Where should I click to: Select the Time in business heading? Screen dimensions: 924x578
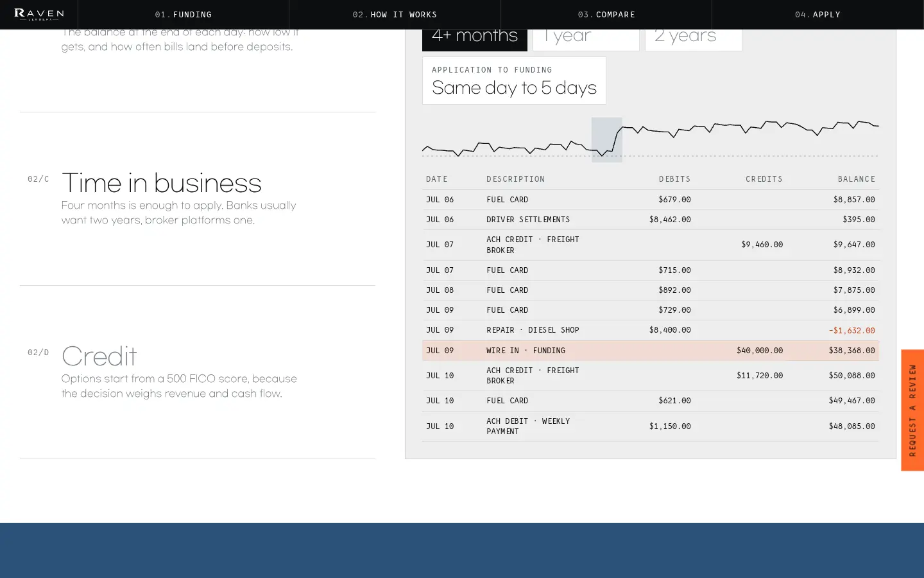click(162, 183)
